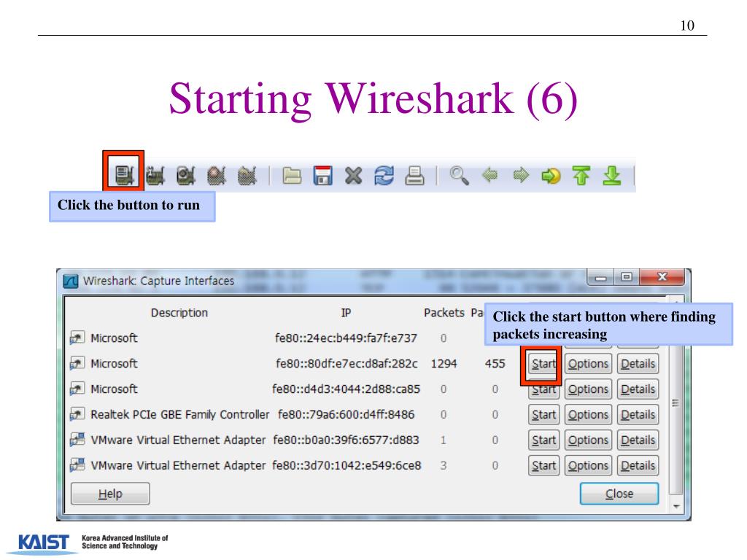Jump to first packet with up arrow icon
Viewport: 747px width, 560px height.
[581, 176]
